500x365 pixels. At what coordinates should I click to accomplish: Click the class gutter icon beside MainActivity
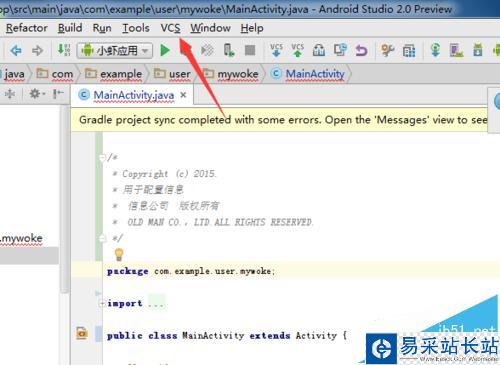pos(82,333)
